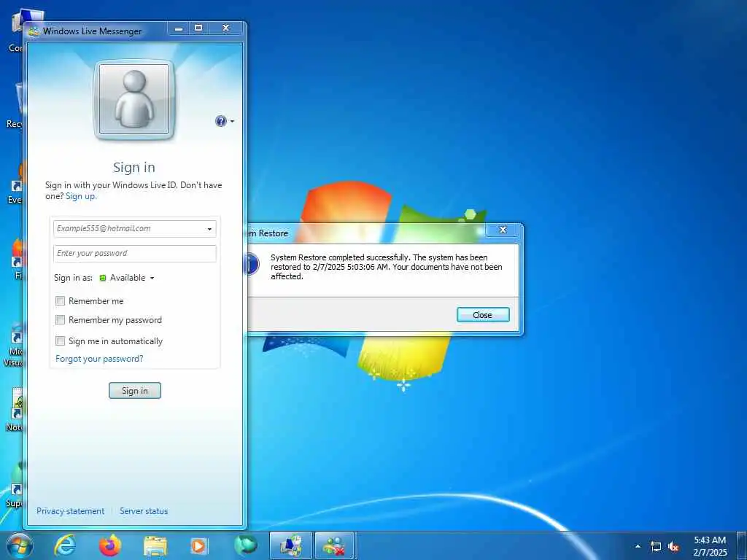Open the Windows Start menu orb
The image size is (747, 560).
20,545
